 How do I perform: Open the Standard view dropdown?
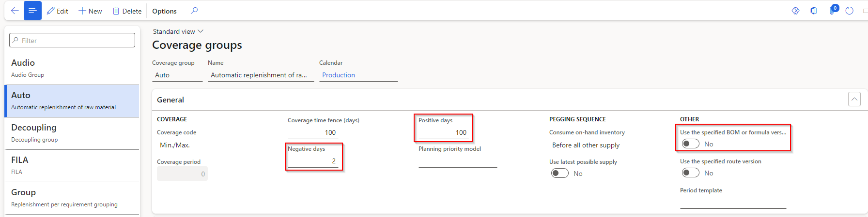click(178, 31)
